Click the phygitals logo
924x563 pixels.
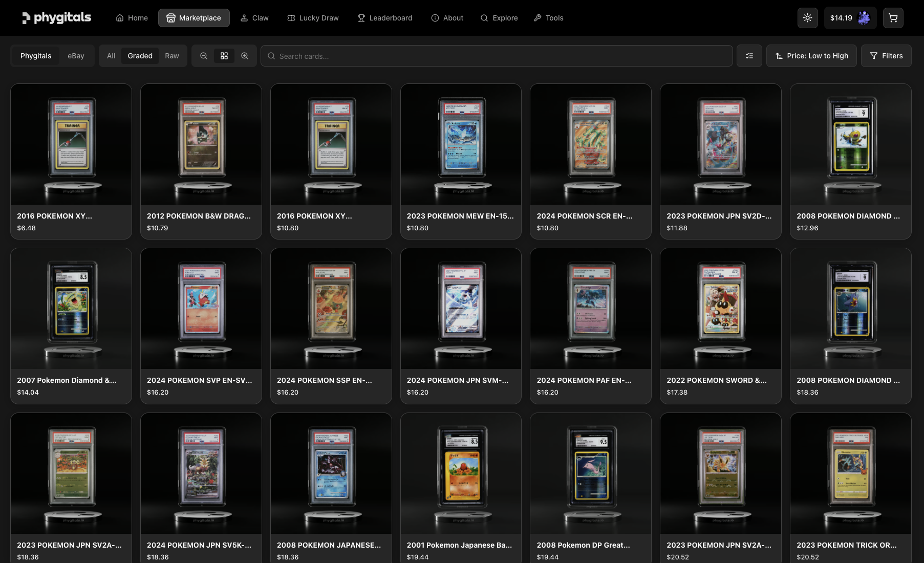(56, 18)
